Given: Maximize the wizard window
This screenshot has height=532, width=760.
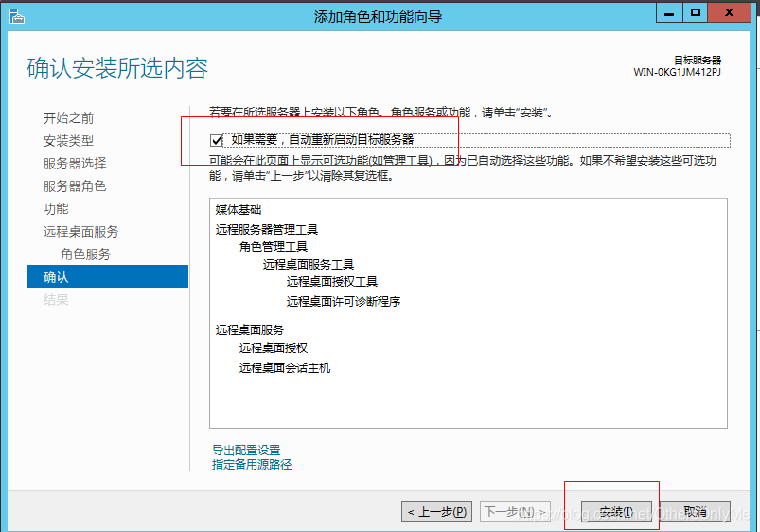Looking at the screenshot, I should pyautogui.click(x=696, y=12).
